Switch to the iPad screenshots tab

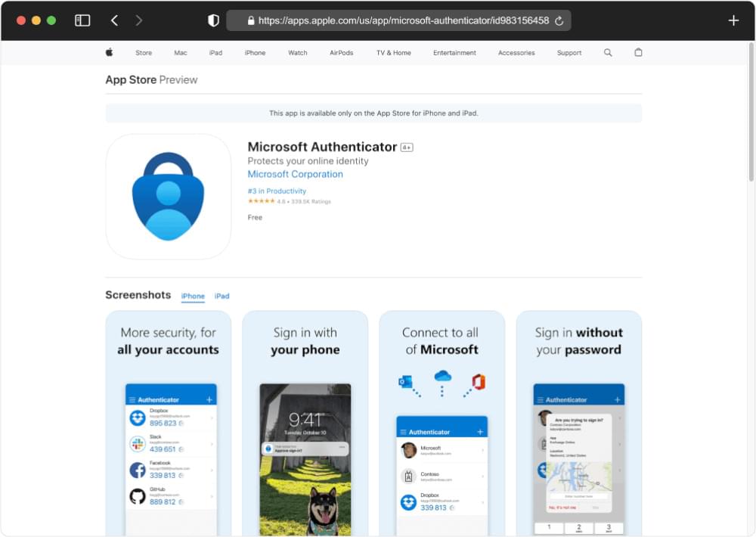click(222, 296)
